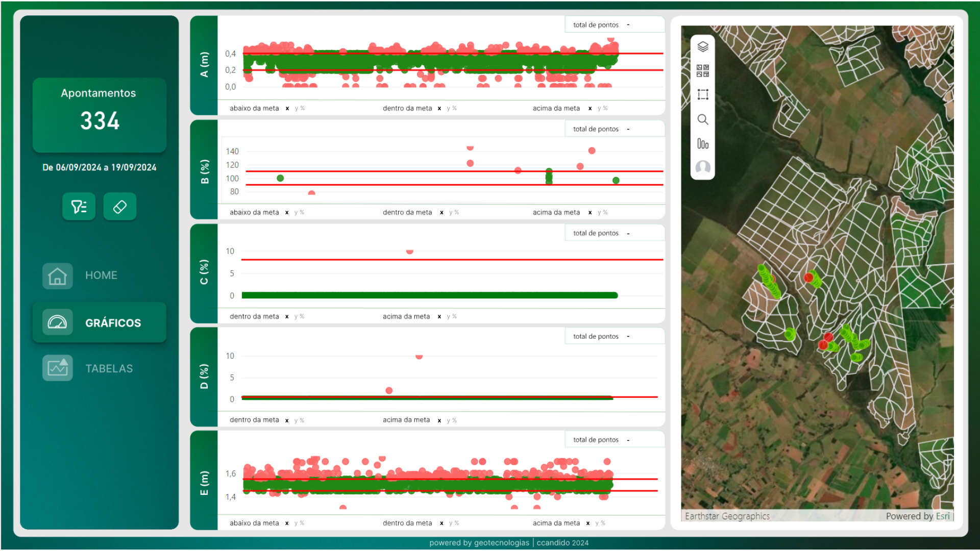Click the green data bar in chart C
The width and height of the screenshot is (980, 551).
[429, 295]
